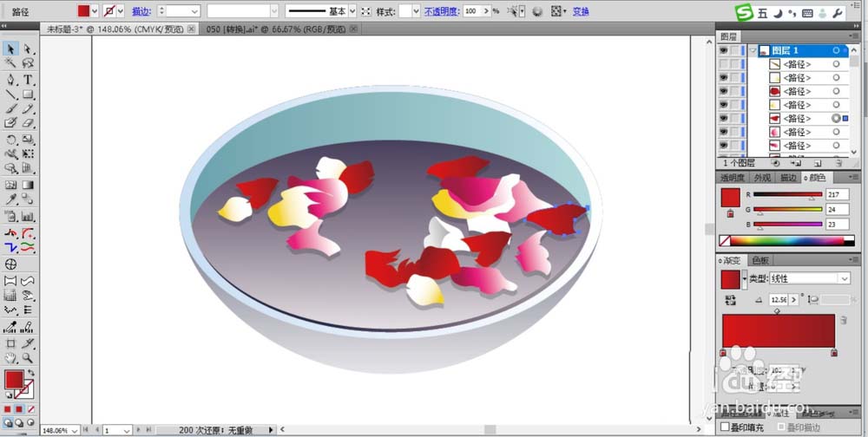Set toolbox paint mode to Gradient
868x437 pixels.
pyautogui.click(x=19, y=409)
